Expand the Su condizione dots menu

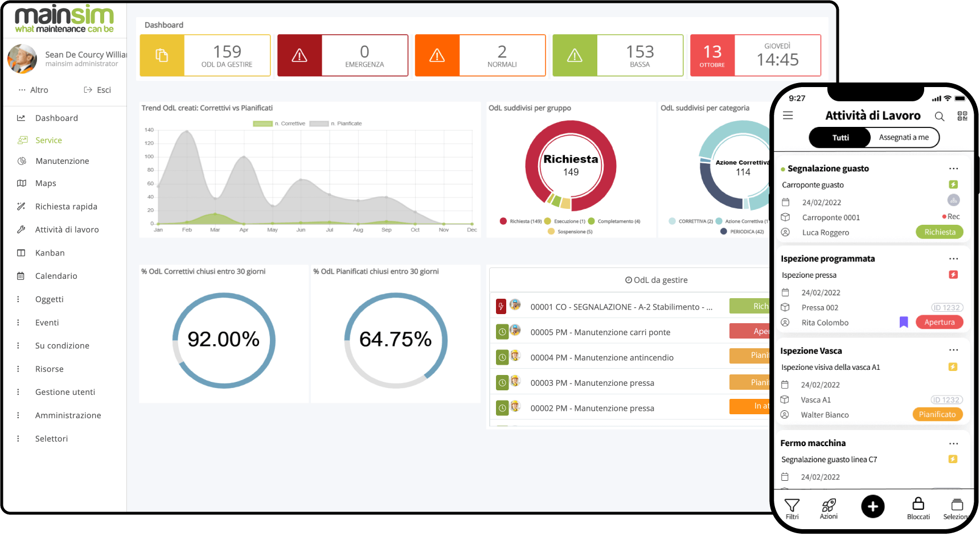click(18, 345)
